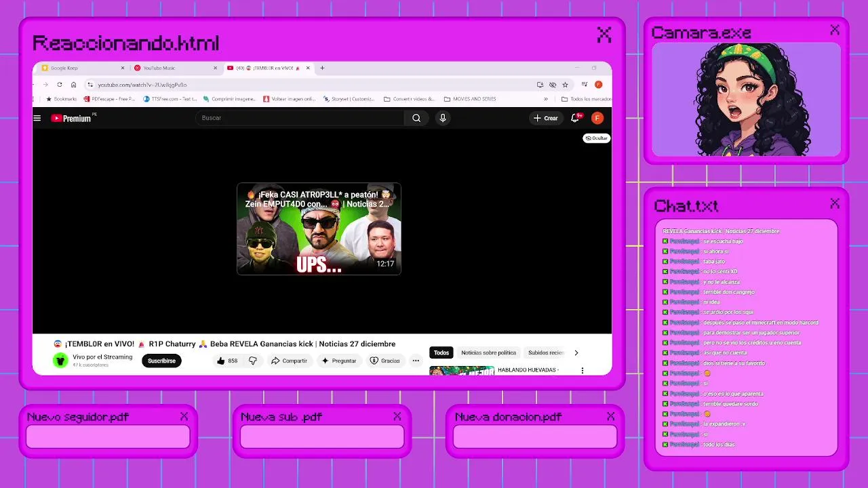Close the Camara.exe window

835,30
